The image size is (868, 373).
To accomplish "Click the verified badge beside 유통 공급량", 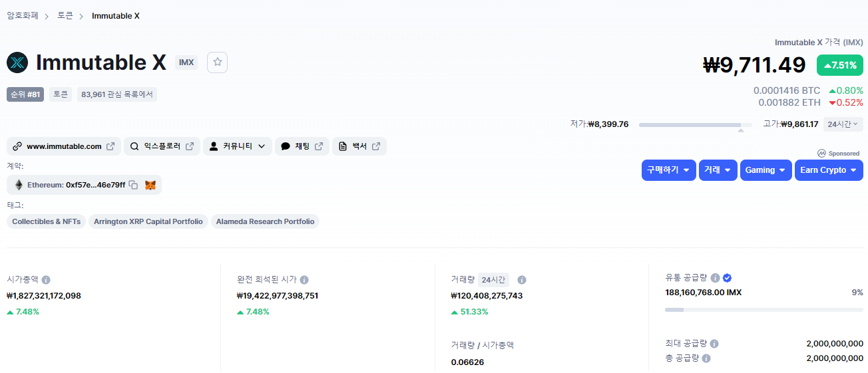I will [728, 278].
